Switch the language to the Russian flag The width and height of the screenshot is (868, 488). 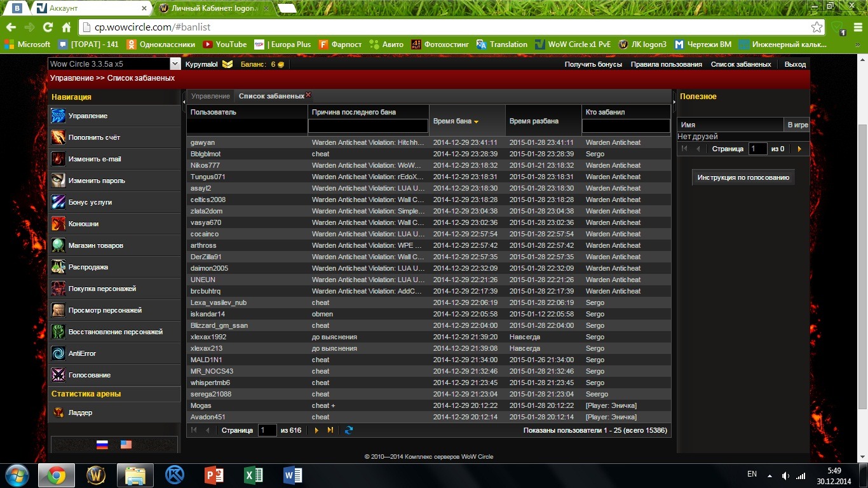click(102, 445)
